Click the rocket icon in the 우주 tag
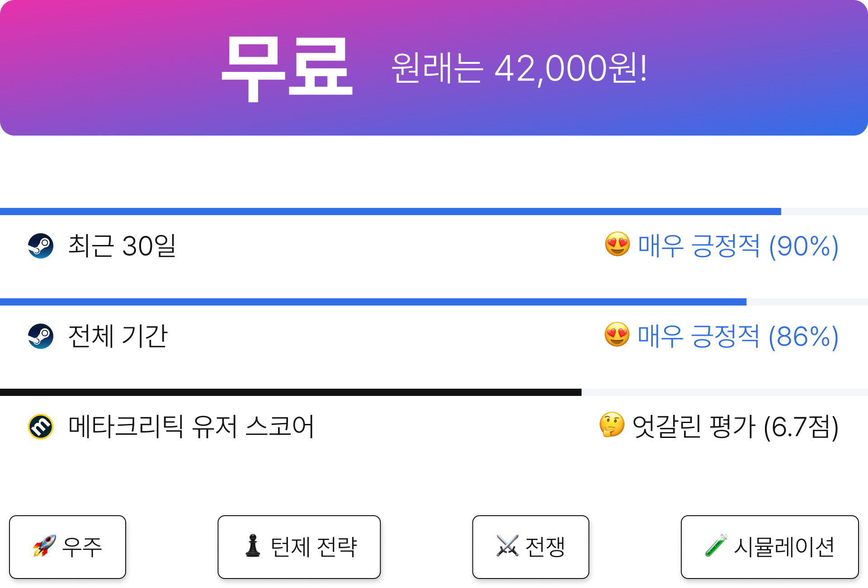Image resolution: width=868 pixels, height=588 pixels. [44, 546]
